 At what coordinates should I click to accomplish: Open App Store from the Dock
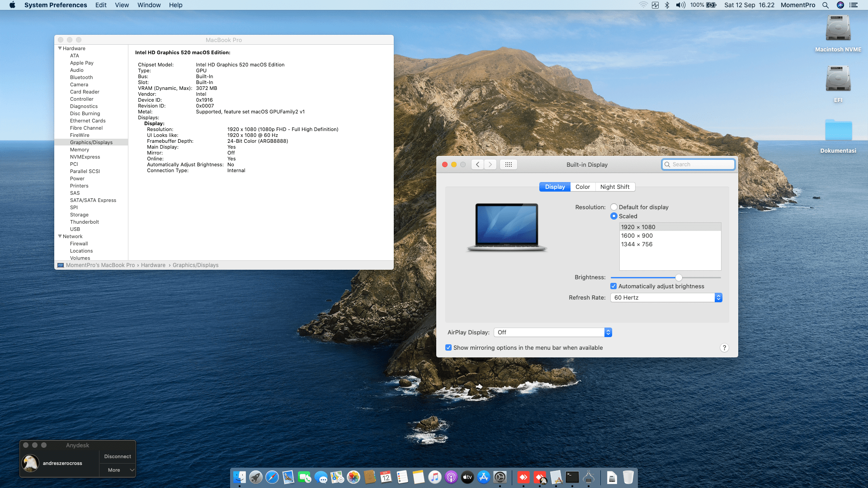[x=484, y=477]
